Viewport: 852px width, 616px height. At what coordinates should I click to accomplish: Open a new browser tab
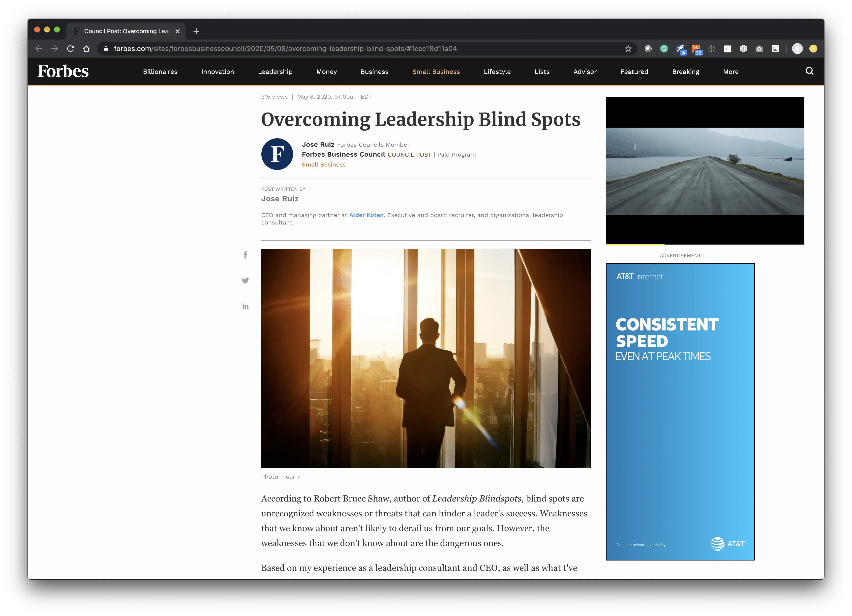point(196,31)
